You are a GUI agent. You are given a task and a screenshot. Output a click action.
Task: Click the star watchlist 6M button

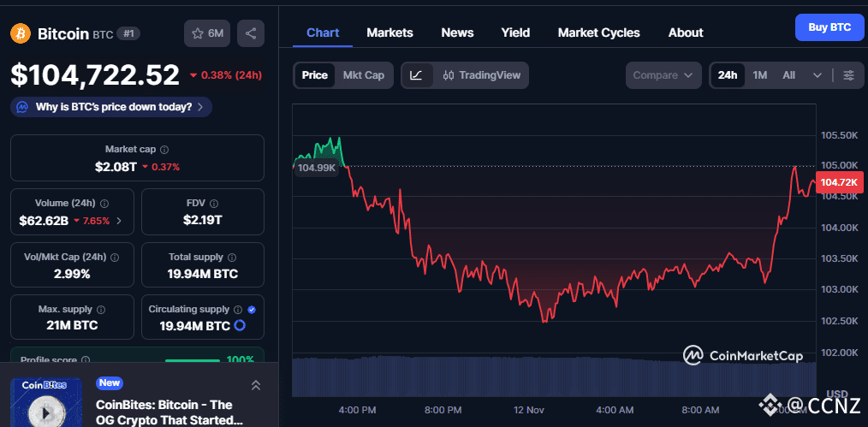(x=207, y=33)
